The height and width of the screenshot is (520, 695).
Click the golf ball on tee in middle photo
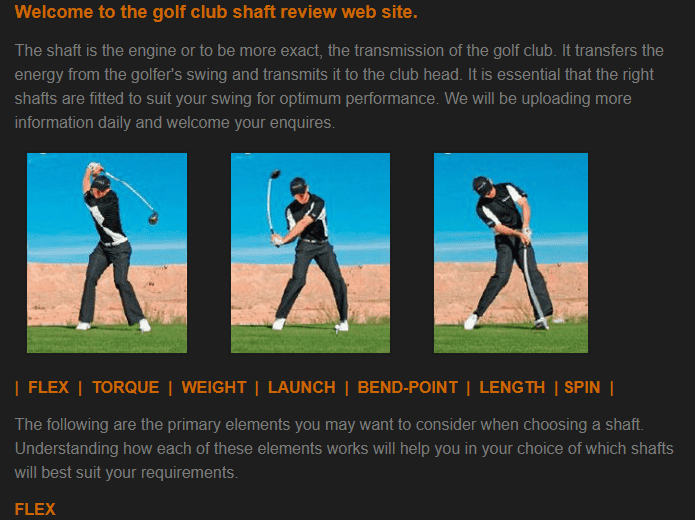pos(337,329)
